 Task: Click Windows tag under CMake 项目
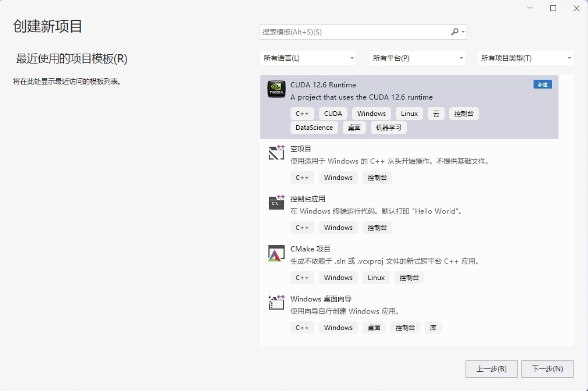pos(338,277)
